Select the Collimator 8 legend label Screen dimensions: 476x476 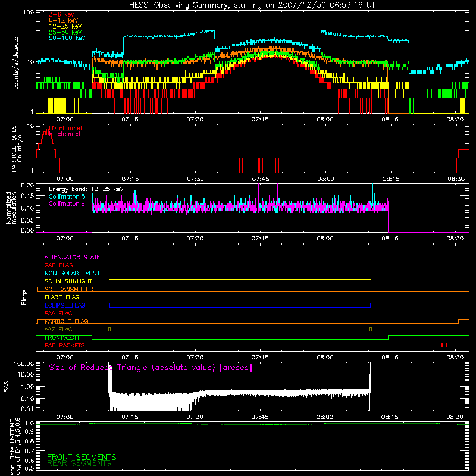click(67, 196)
